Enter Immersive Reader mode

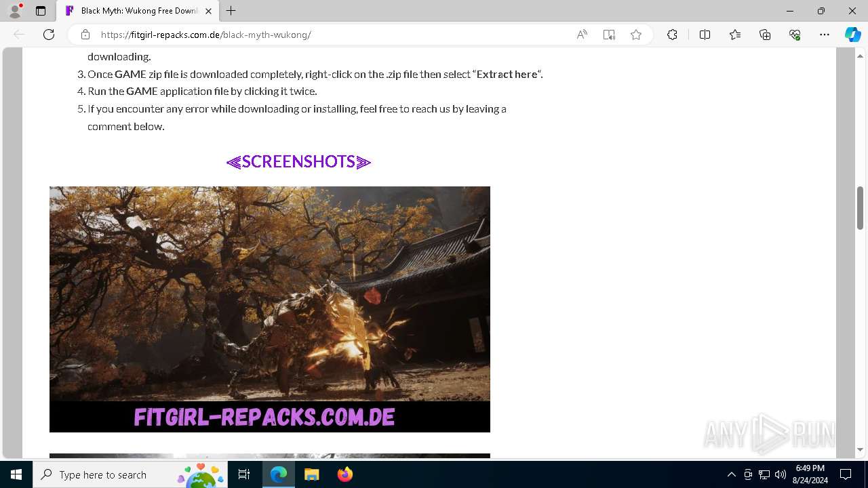tap(609, 35)
